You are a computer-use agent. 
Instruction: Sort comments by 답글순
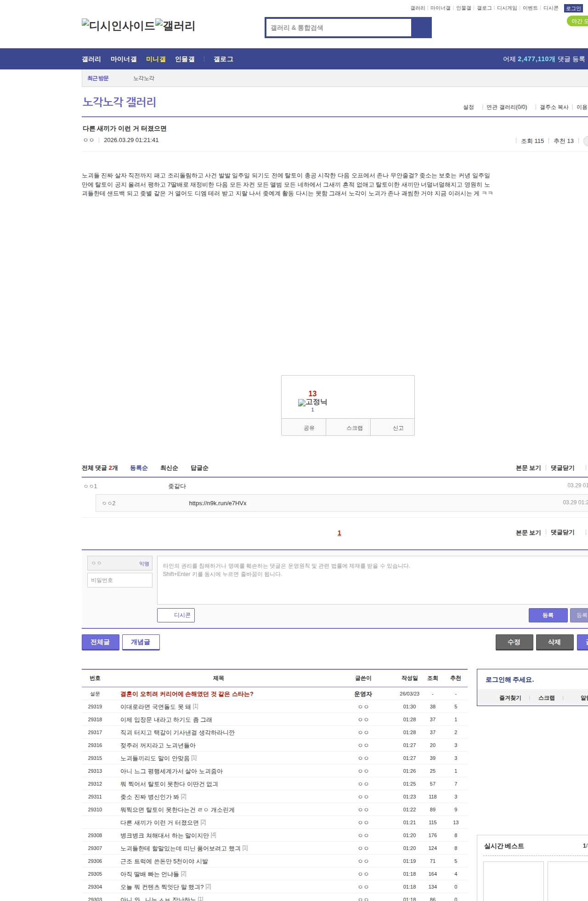click(x=199, y=468)
